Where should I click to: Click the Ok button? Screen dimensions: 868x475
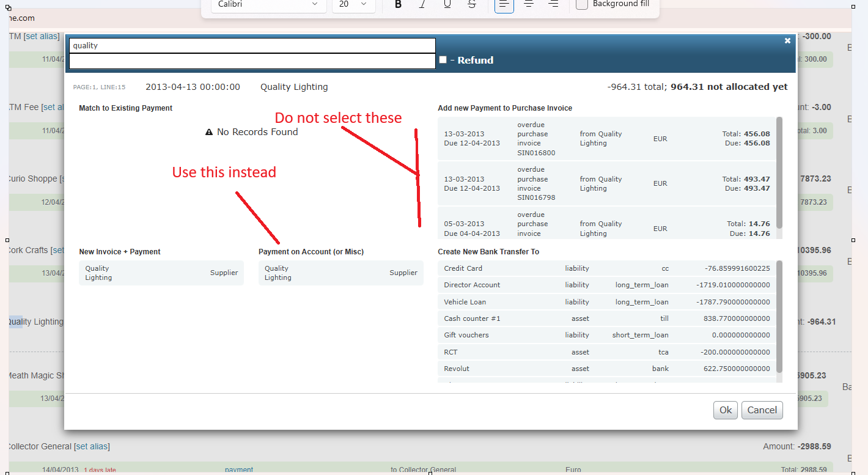pos(725,410)
